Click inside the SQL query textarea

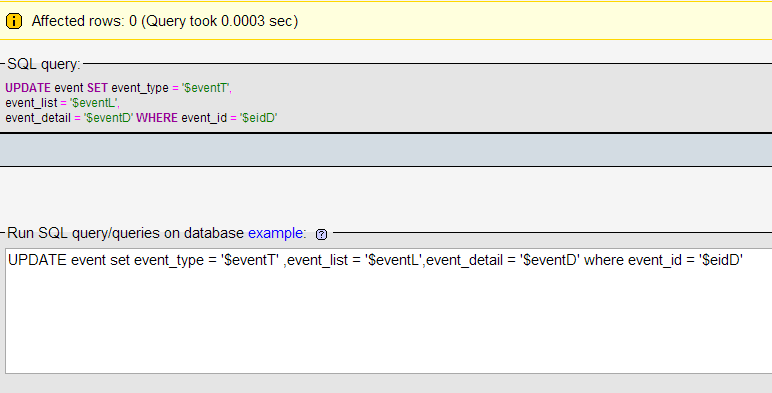click(388, 311)
